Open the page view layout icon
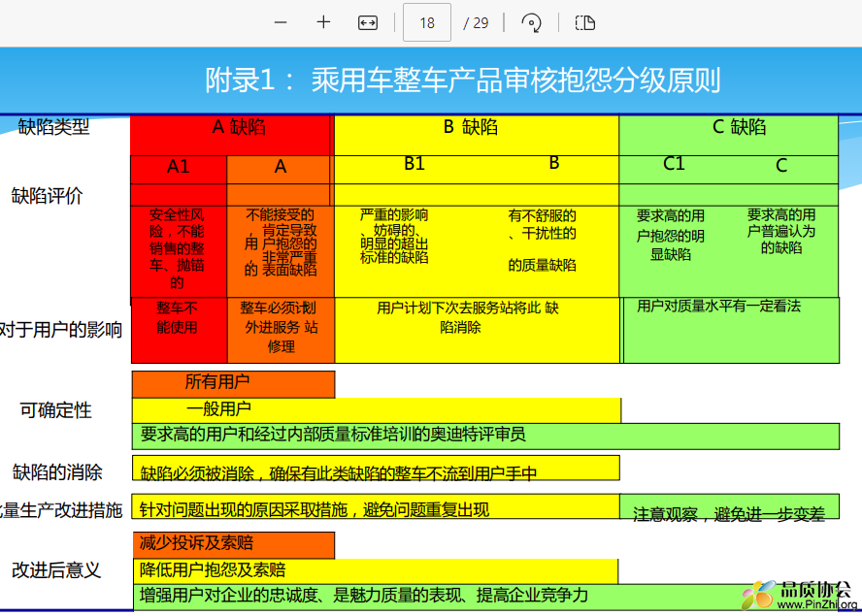Image resolution: width=862 pixels, height=616 pixels. (585, 22)
